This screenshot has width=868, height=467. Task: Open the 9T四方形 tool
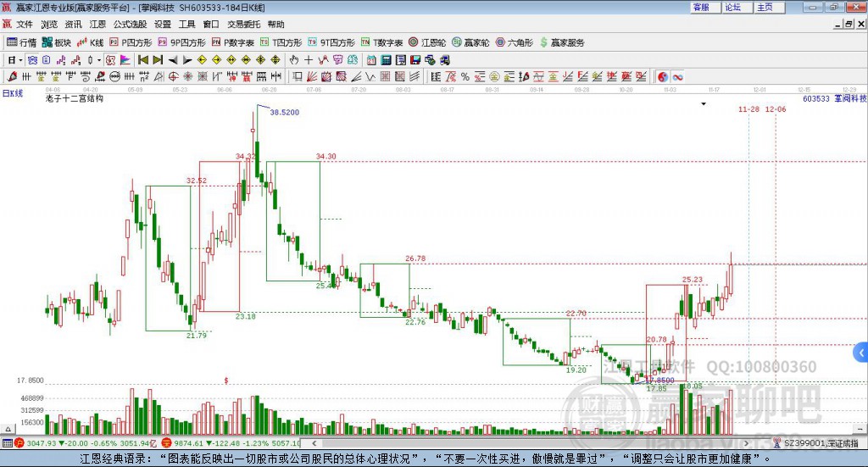point(331,42)
